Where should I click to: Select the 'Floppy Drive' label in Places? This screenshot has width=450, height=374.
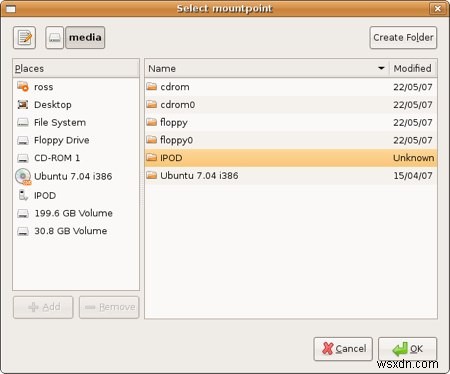coord(62,140)
